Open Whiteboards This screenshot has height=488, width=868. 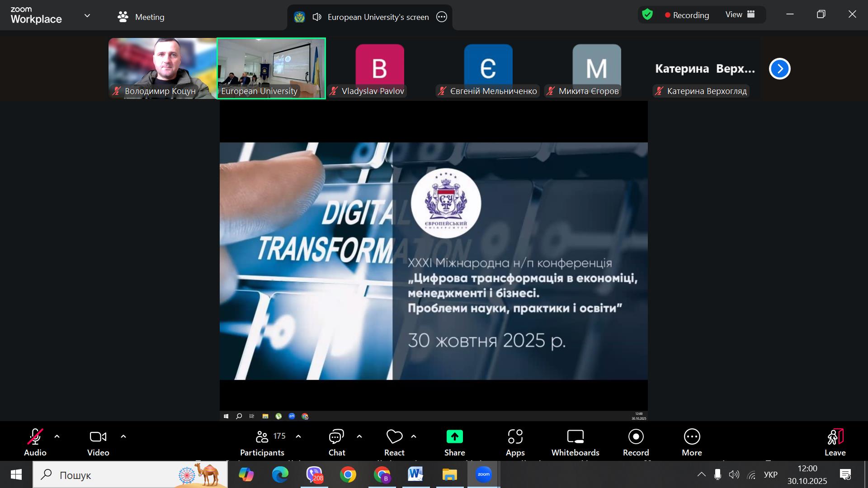click(x=575, y=442)
